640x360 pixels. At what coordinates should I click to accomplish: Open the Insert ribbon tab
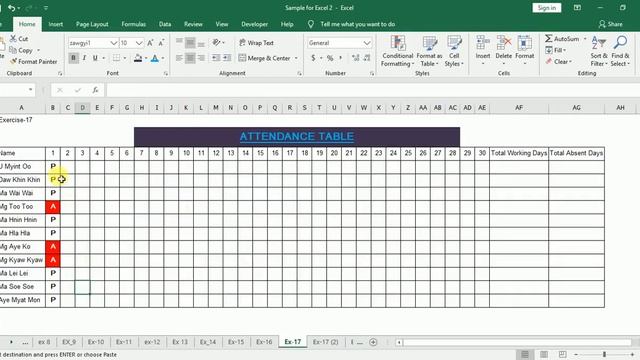(x=56, y=24)
